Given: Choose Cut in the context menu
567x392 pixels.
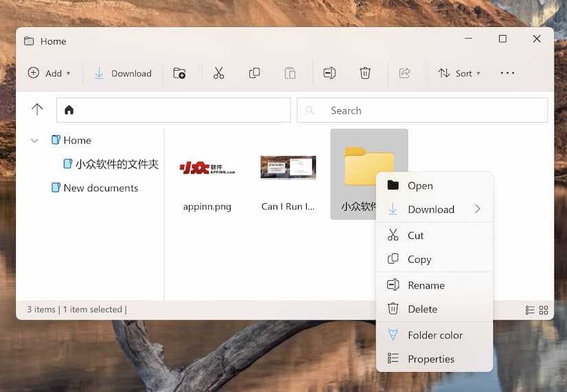Looking at the screenshot, I should pos(435,235).
